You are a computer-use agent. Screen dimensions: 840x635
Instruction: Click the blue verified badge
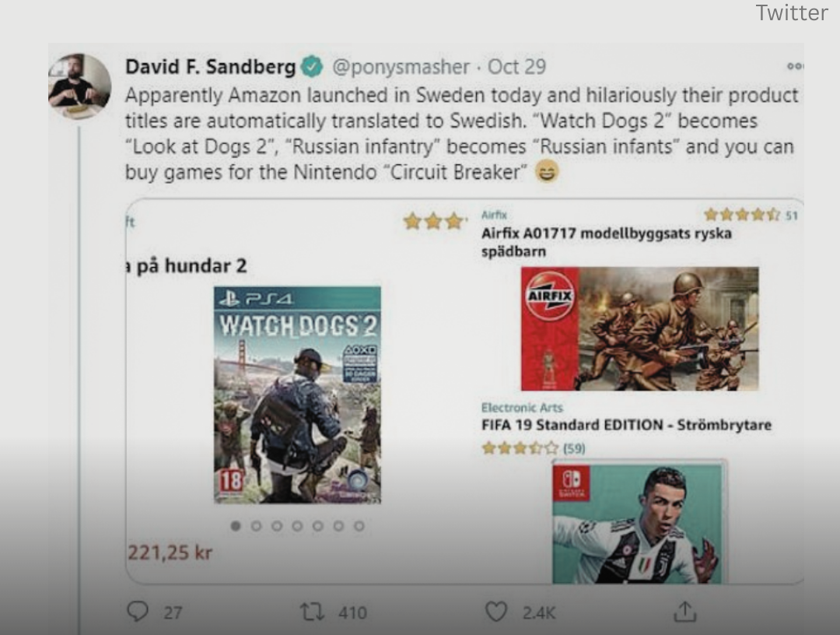pyautogui.click(x=312, y=66)
